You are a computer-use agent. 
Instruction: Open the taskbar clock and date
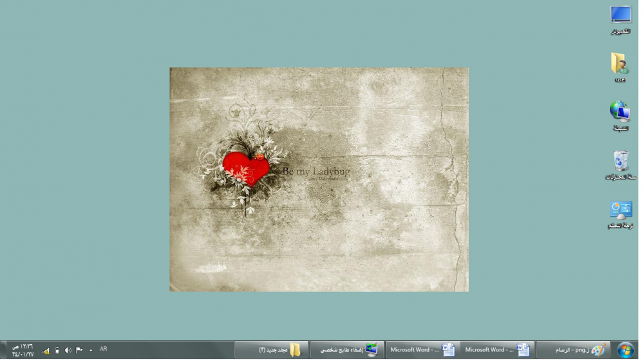pos(23,350)
